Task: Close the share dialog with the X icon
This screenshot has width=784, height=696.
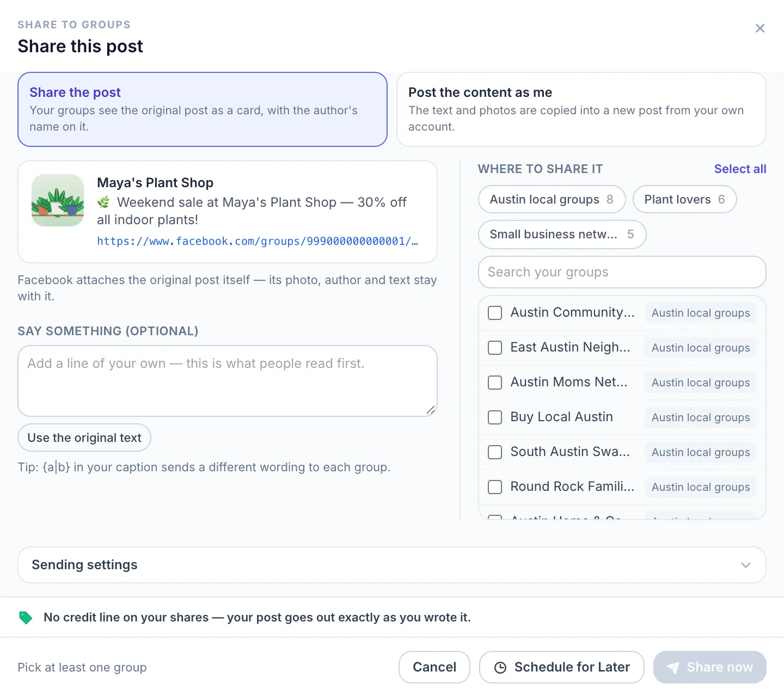Action: (x=760, y=28)
